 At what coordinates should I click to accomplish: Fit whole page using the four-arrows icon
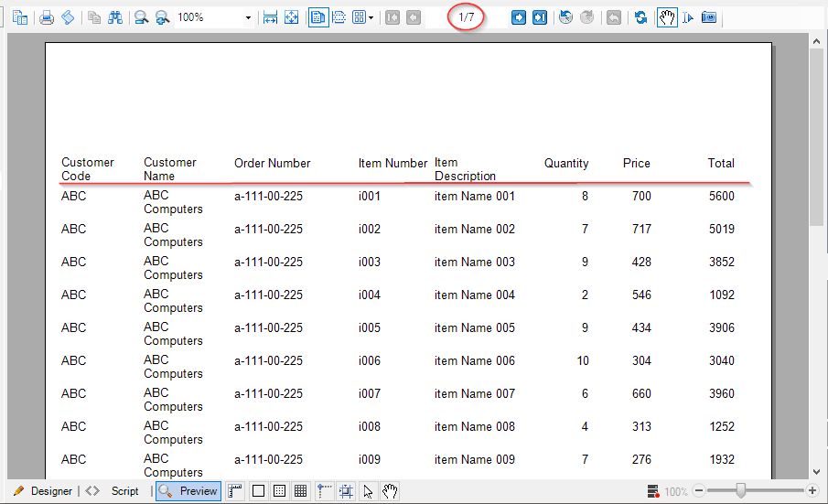click(x=292, y=18)
